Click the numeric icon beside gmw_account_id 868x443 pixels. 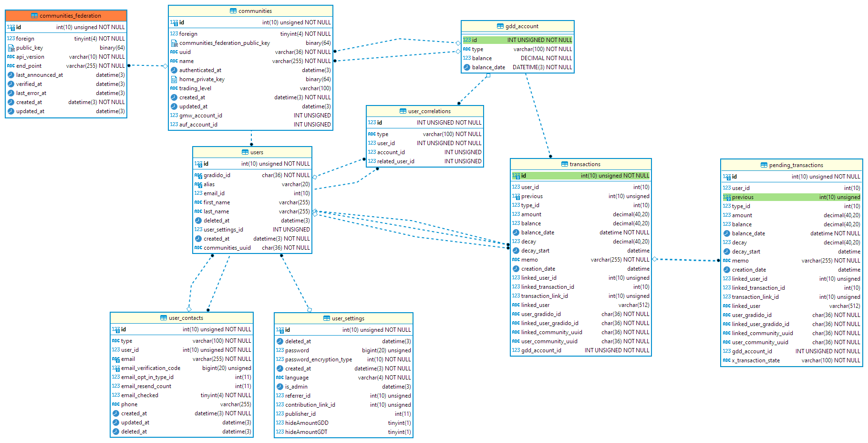click(x=174, y=116)
